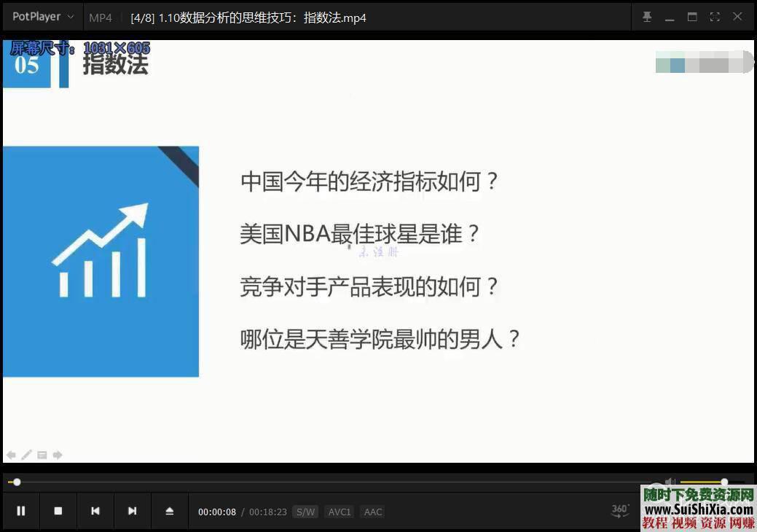Pause the video playback
The height and width of the screenshot is (532, 757).
[20, 511]
